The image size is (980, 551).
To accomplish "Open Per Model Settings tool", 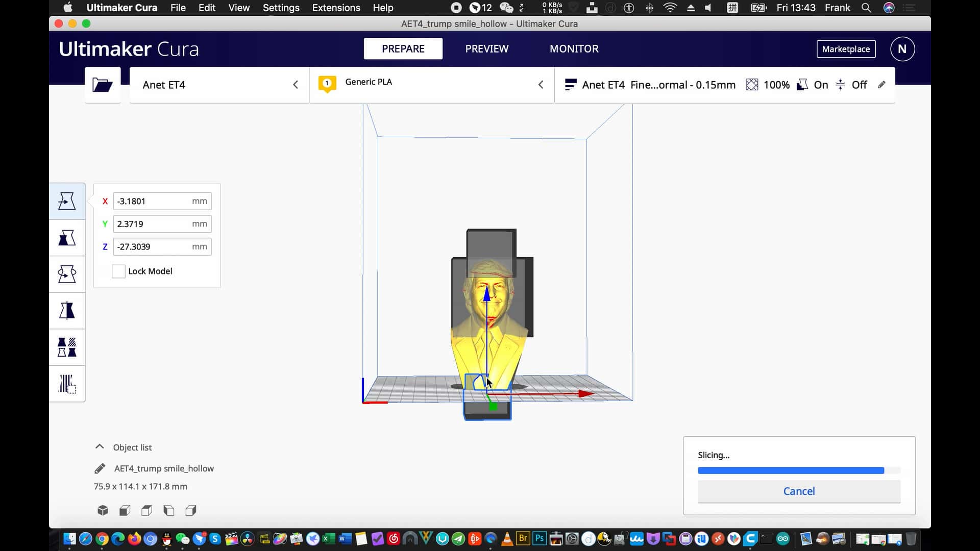I will 67,347.
